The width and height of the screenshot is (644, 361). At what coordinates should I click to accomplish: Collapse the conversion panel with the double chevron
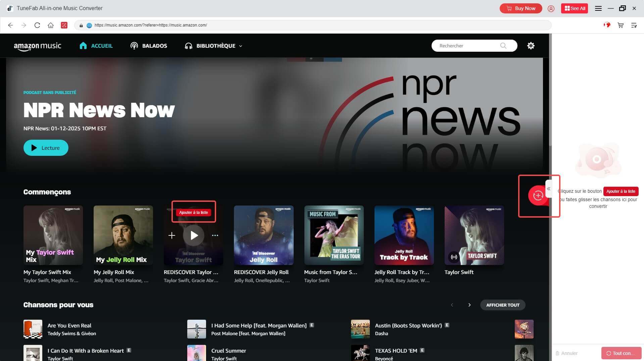(x=549, y=189)
